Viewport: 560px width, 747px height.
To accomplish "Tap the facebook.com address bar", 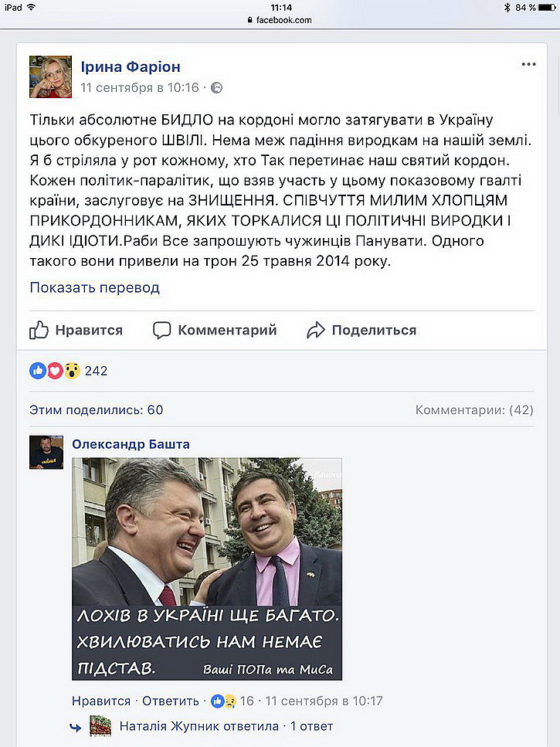I will click(x=280, y=20).
